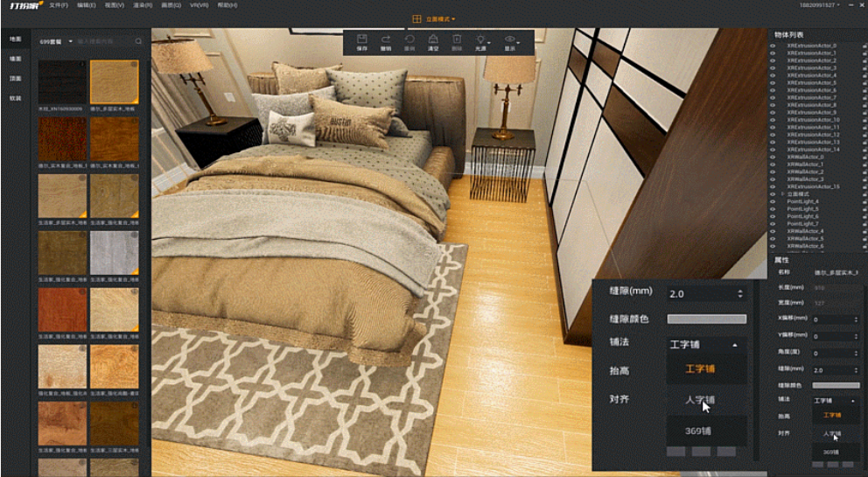868x477 pixels.
Task: Open the 文件(F) menu
Action: pos(58,5)
